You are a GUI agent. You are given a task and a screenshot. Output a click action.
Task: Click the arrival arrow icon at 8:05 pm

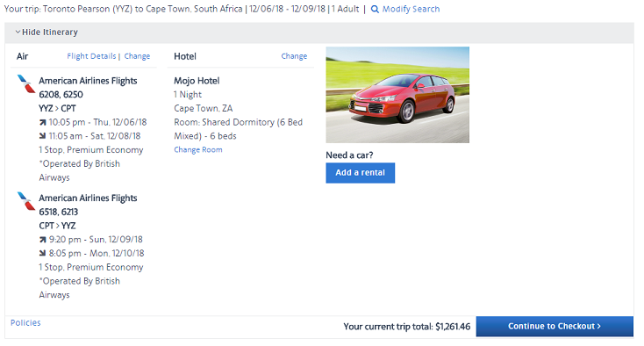43,253
